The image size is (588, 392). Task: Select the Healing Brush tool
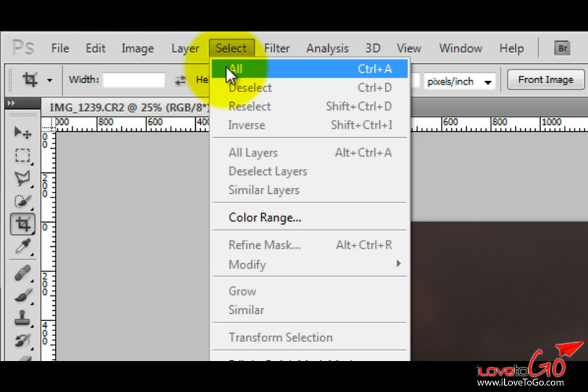click(x=23, y=273)
